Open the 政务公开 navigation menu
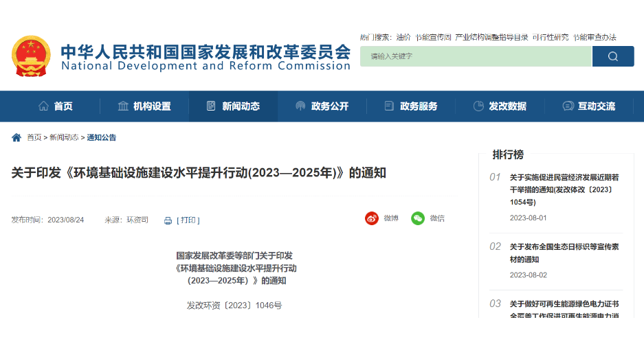The width and height of the screenshot is (644, 357). pyautogui.click(x=322, y=106)
